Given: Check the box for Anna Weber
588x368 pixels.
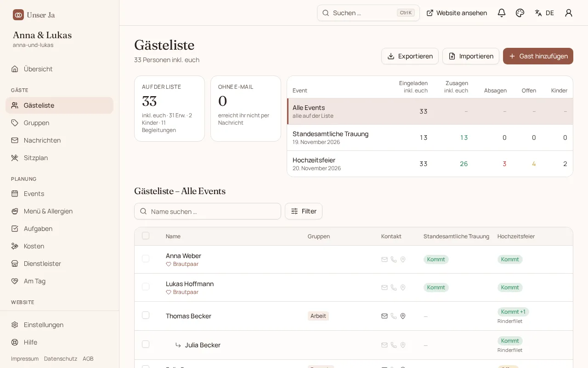Looking at the screenshot, I should [146, 259].
